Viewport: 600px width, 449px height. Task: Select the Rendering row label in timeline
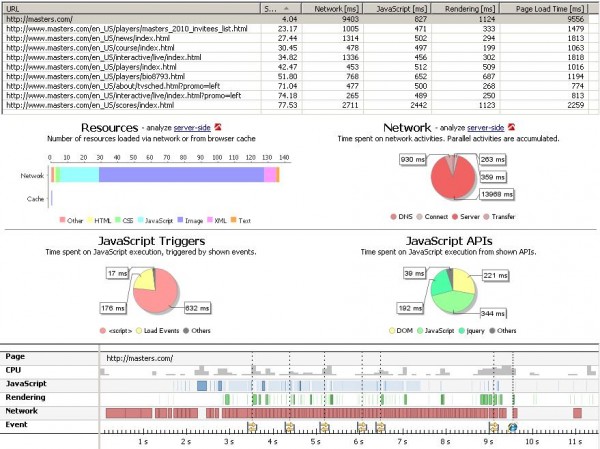25,397
